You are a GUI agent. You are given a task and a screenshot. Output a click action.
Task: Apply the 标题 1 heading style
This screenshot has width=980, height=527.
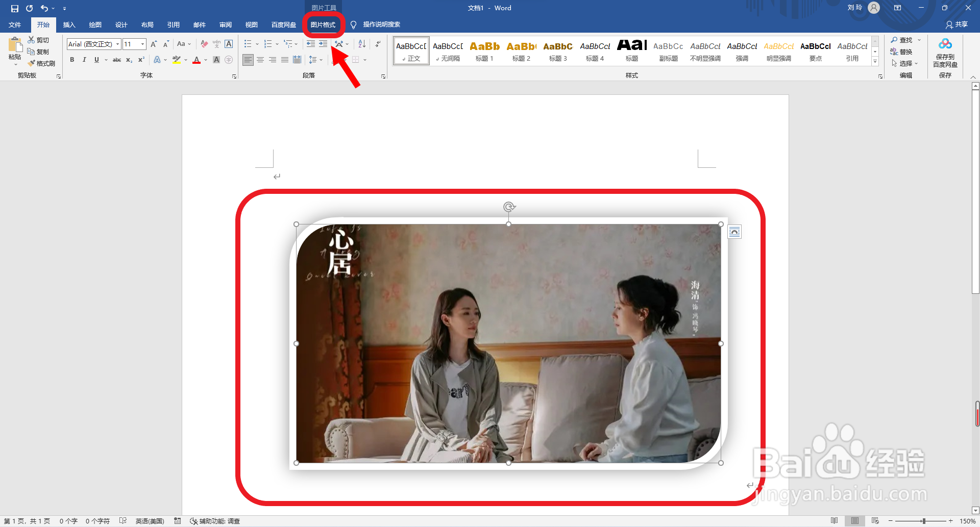[484, 51]
